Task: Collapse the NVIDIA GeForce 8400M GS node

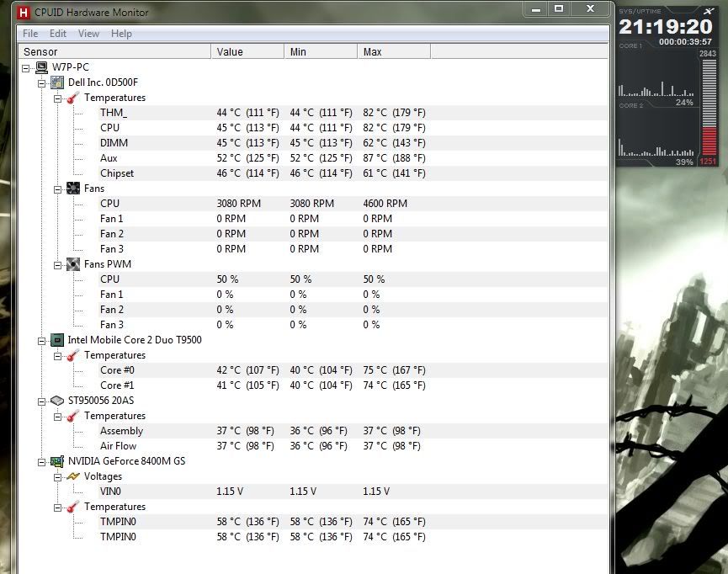Action: [x=42, y=463]
